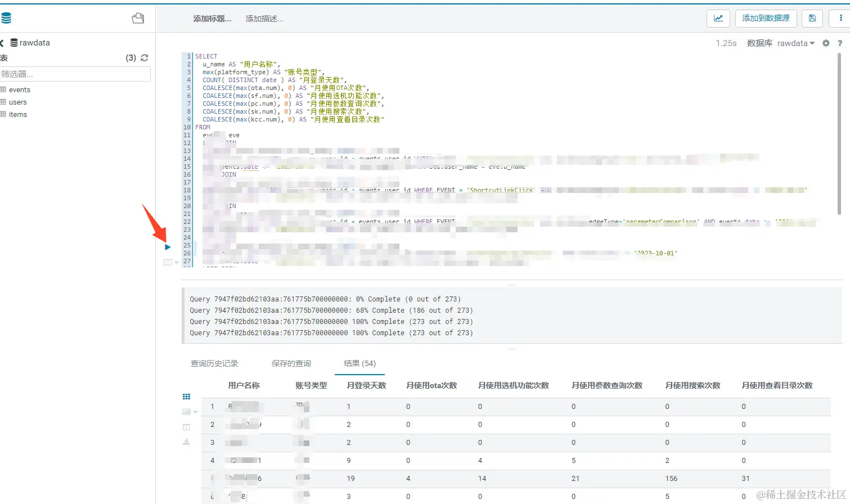Show results as grid view icon
This screenshot has width=850, height=504.
click(x=187, y=397)
